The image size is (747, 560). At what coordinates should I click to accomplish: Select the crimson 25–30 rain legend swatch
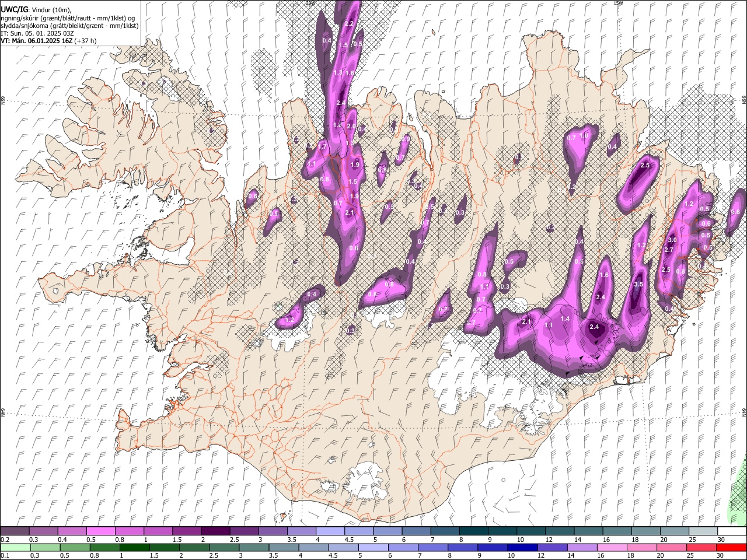[x=701, y=547]
